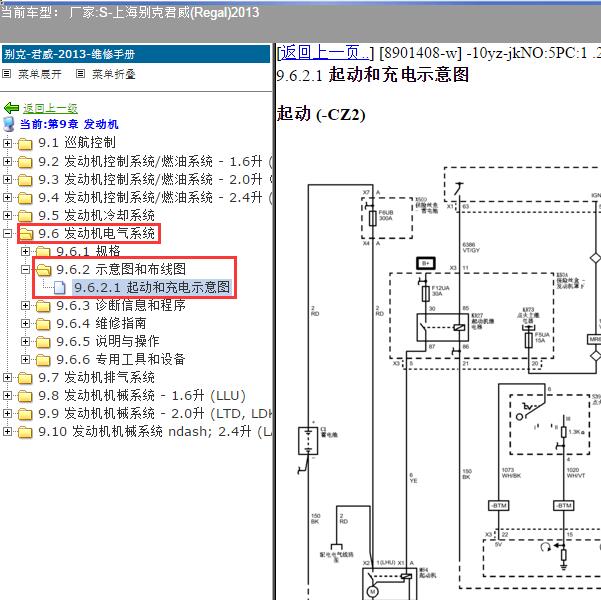The width and height of the screenshot is (601, 600).
Task: Click folder icon for 9.3 发动机控制系统 2.0升
Action: pyautogui.click(x=25, y=180)
